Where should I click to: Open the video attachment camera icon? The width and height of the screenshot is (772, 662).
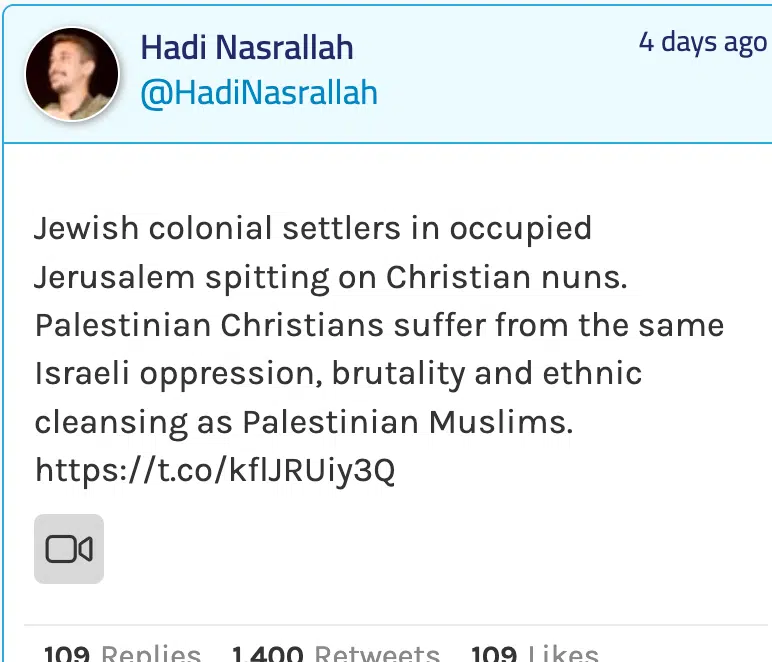tap(68, 549)
